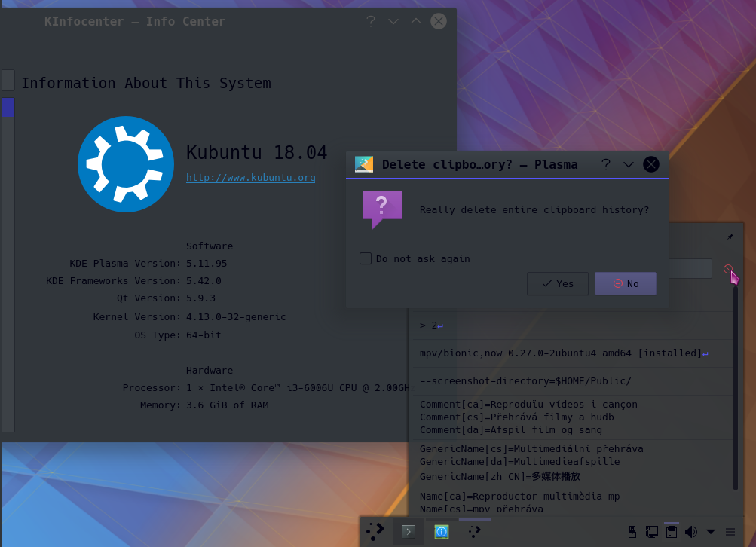Expand the hidden system tray icons arrow
Viewport: 756px width, 547px height.
click(x=711, y=532)
